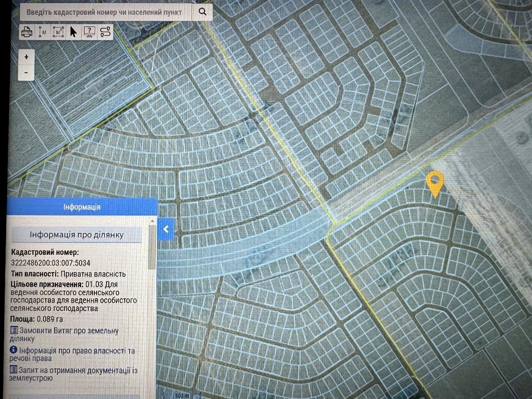The image size is (532, 399).
Task: Click the Інформація panel header tab
Action: (82, 207)
